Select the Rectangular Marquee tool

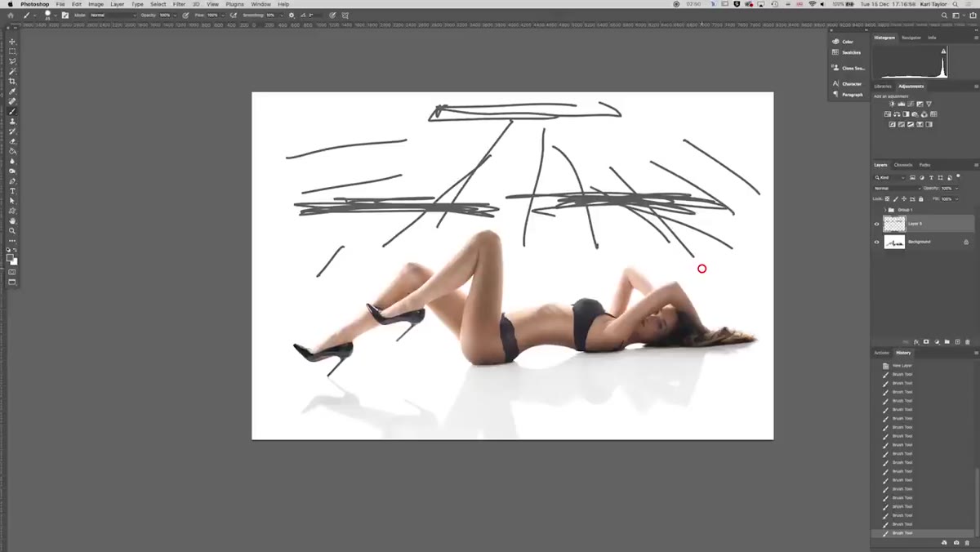pyautogui.click(x=12, y=51)
